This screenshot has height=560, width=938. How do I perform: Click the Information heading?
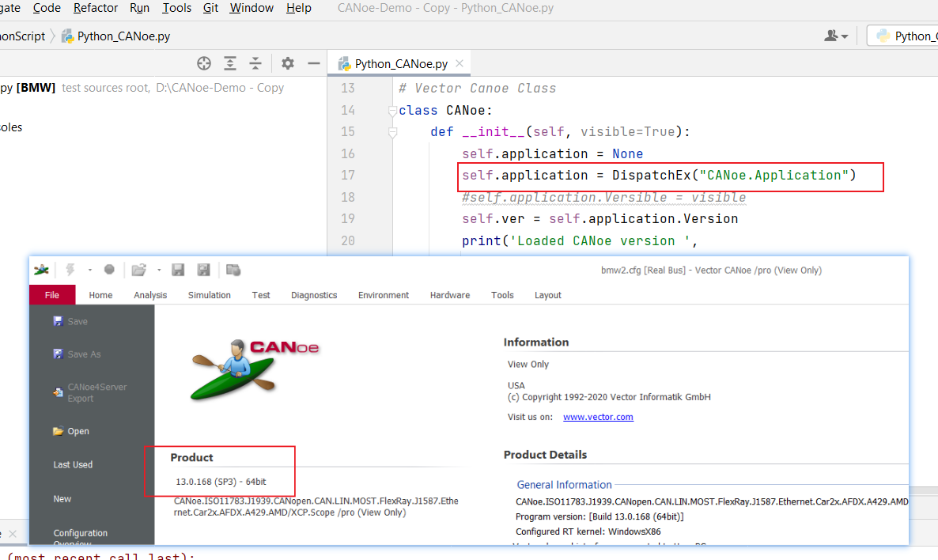[536, 342]
